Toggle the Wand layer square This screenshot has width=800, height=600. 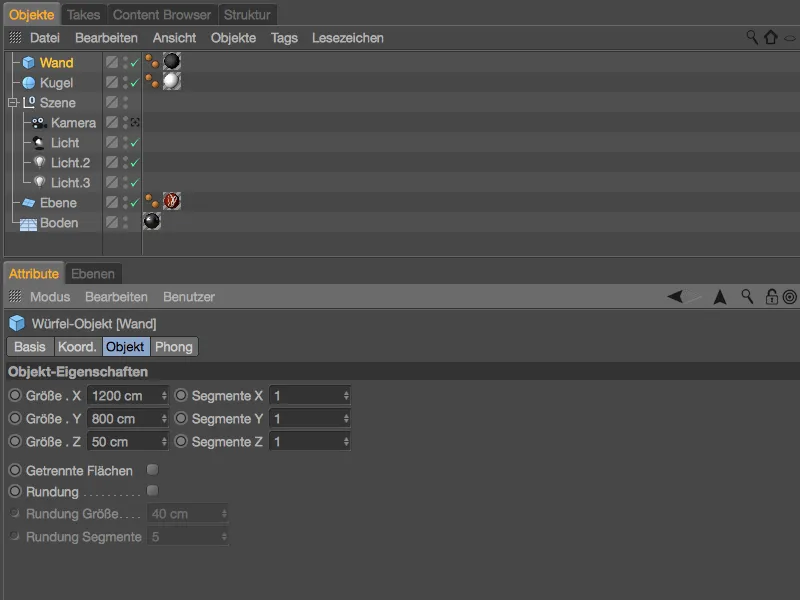(112, 62)
